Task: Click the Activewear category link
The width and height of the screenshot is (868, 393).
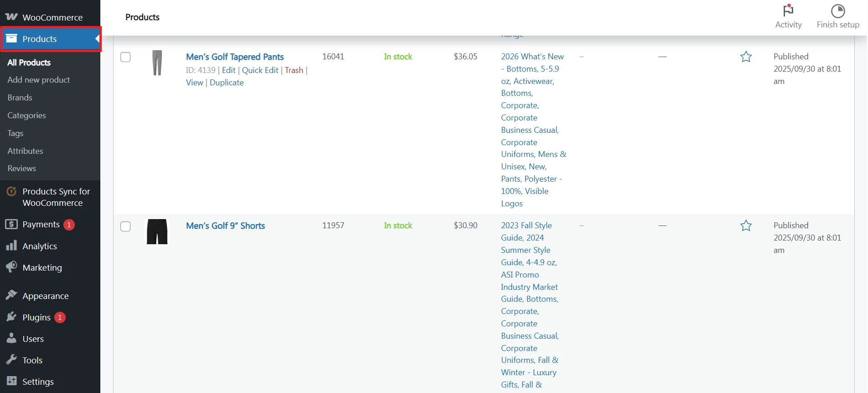Action: click(x=533, y=81)
